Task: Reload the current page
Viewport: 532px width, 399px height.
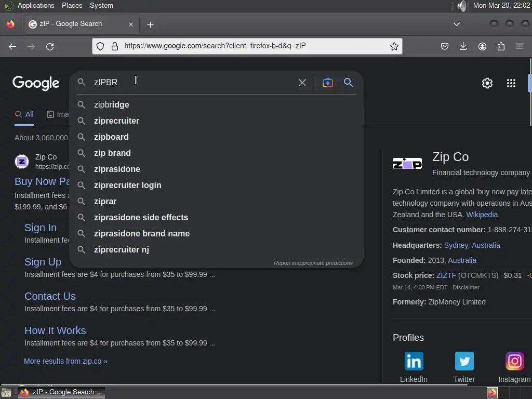Action: point(50,46)
